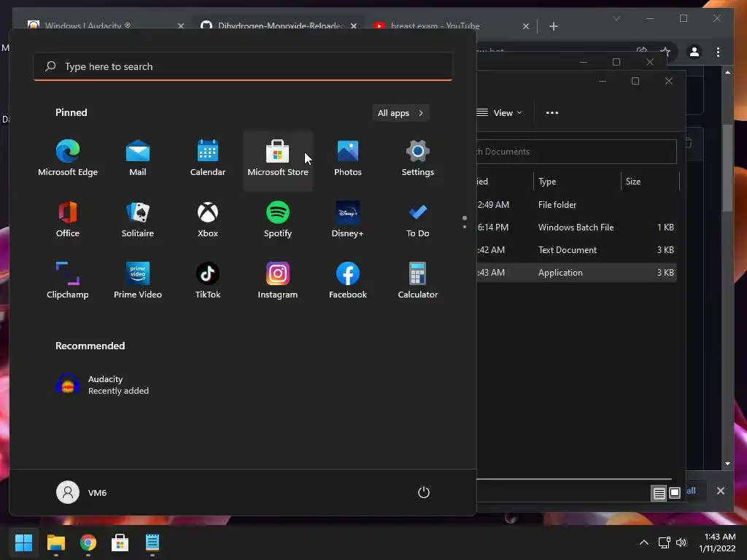Show All apps list
This screenshot has height=560, width=747.
400,113
